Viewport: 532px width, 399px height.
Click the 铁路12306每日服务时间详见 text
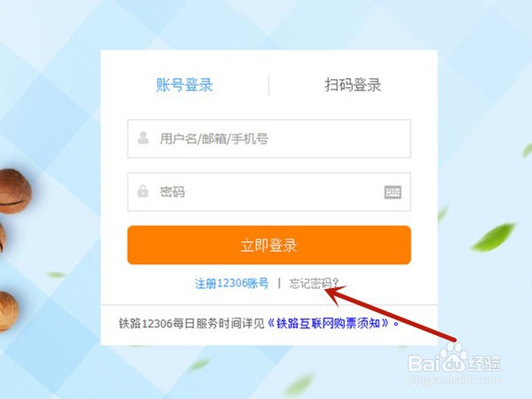coord(192,323)
